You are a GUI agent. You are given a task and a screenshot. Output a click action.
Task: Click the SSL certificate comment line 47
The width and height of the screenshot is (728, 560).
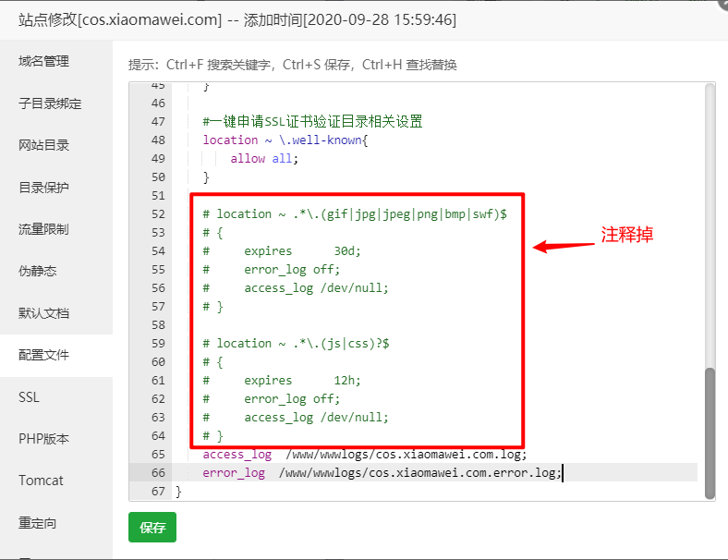point(312,122)
